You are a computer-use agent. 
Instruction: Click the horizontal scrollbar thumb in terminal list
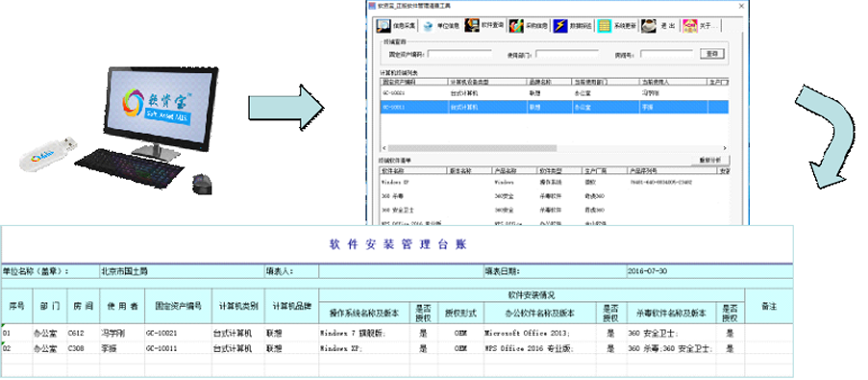(472, 148)
